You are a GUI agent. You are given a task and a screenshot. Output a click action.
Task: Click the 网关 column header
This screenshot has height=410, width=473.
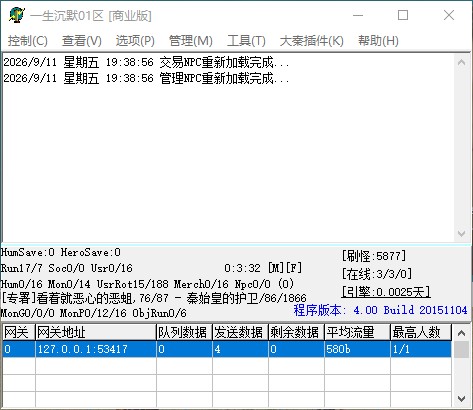point(19,332)
